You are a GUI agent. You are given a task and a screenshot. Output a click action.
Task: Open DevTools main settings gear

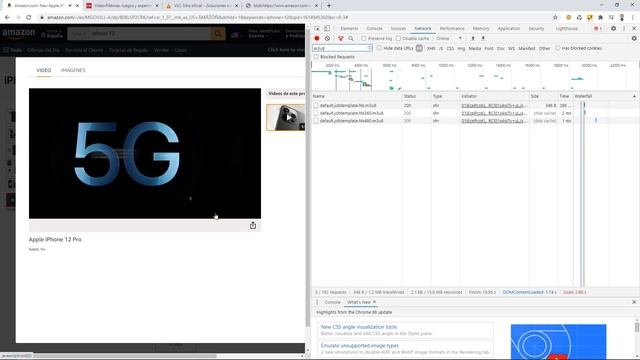613,28
